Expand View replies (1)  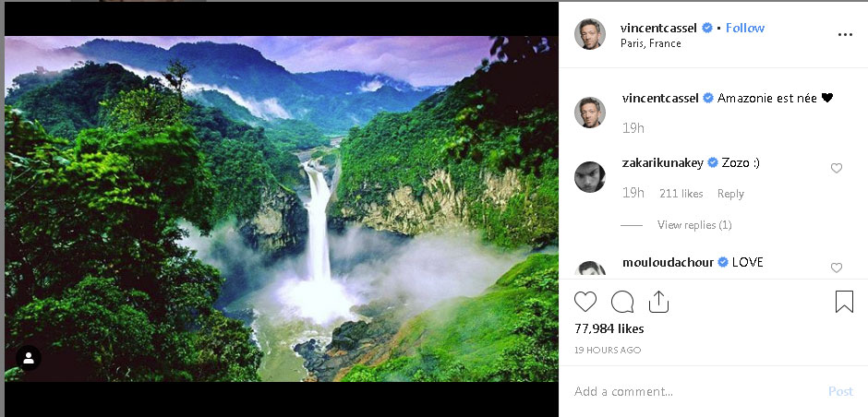click(694, 225)
